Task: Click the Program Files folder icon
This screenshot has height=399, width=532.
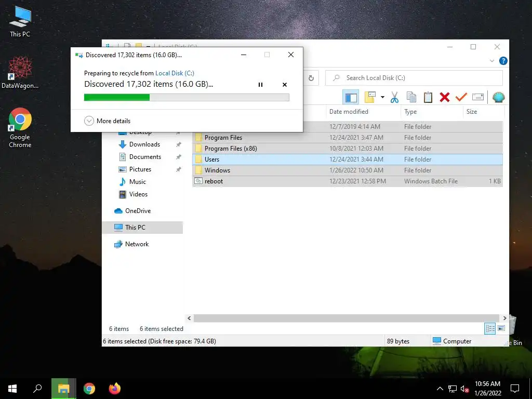Action: point(198,137)
